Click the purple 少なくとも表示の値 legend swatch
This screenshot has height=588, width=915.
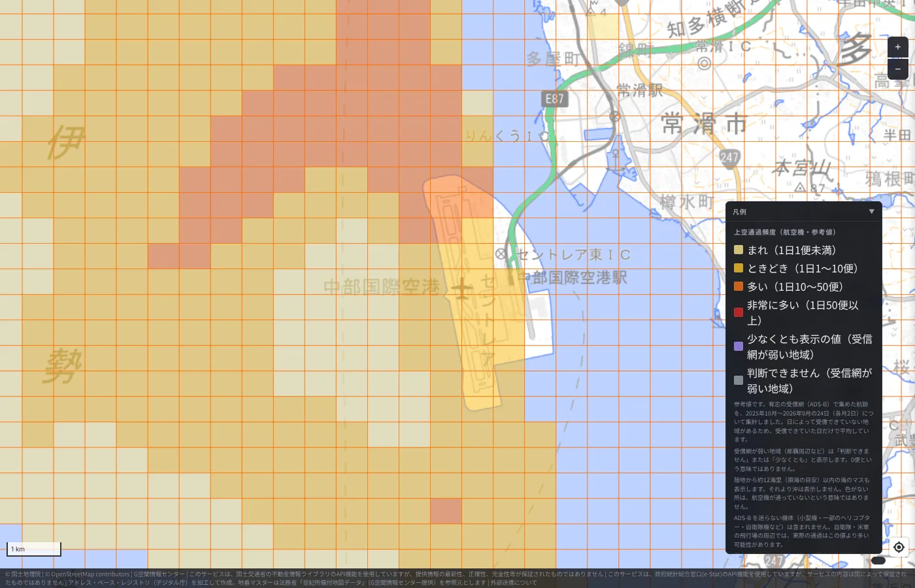[x=739, y=346]
